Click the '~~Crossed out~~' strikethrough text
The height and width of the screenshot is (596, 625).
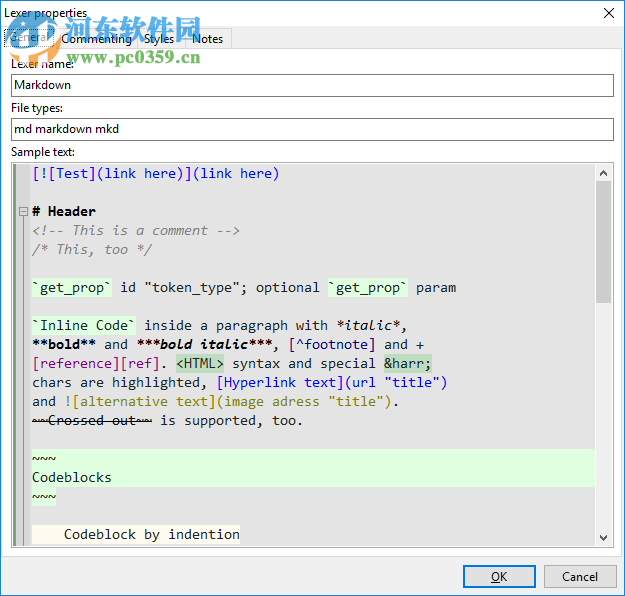click(92, 421)
